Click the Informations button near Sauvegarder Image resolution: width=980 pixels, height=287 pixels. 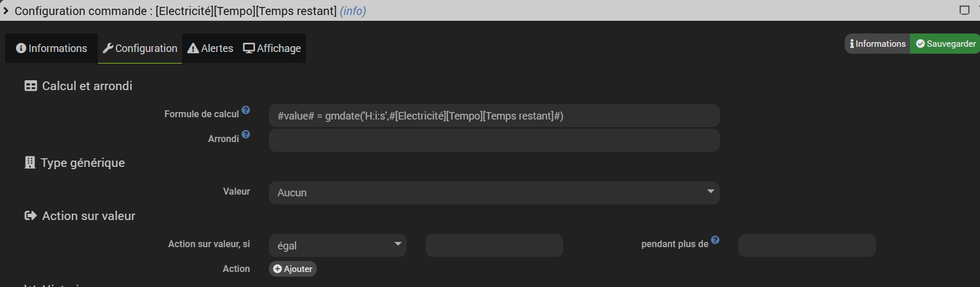(x=878, y=44)
